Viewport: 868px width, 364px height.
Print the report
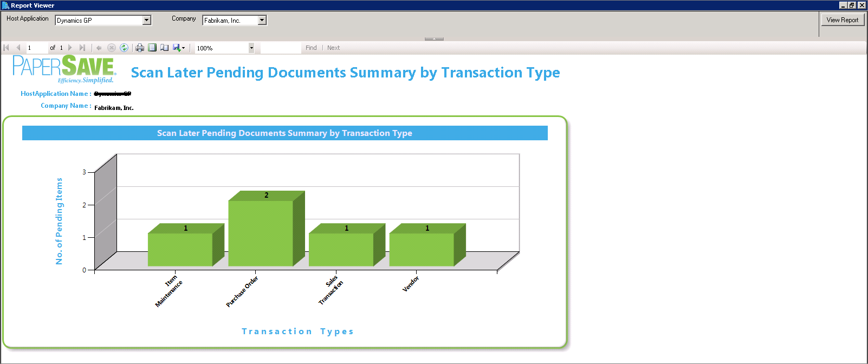click(140, 48)
